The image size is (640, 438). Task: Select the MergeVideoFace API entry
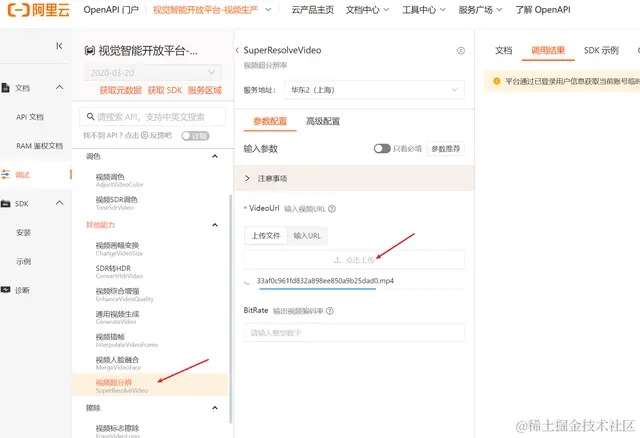(118, 363)
